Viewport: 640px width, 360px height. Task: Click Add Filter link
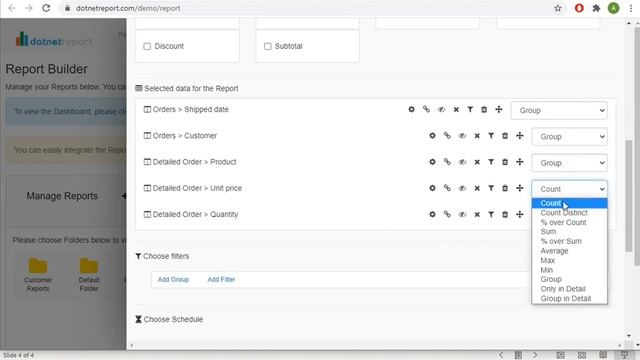point(221,280)
